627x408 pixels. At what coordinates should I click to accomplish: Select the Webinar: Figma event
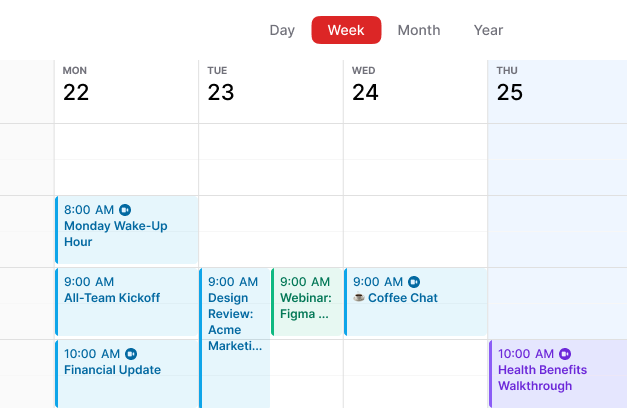pyautogui.click(x=305, y=298)
